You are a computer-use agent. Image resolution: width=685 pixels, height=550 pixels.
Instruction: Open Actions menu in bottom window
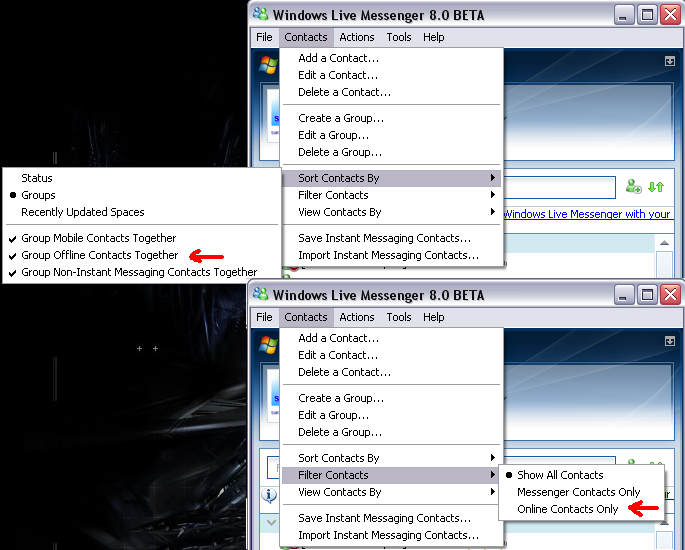(357, 317)
